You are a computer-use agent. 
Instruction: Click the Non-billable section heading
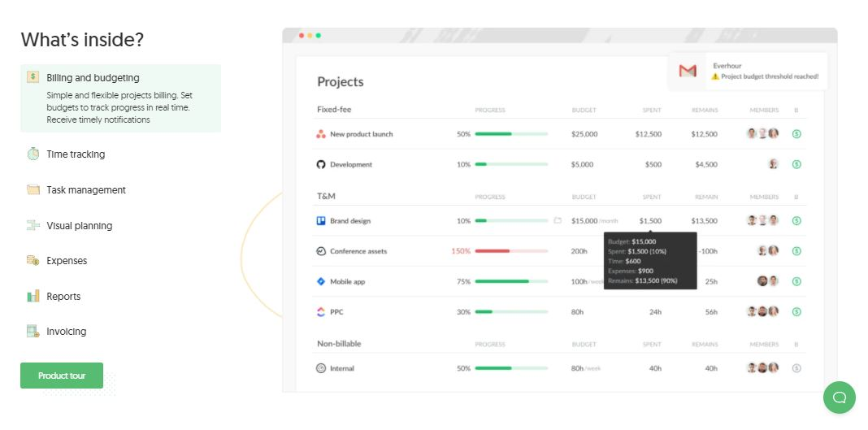(x=339, y=344)
